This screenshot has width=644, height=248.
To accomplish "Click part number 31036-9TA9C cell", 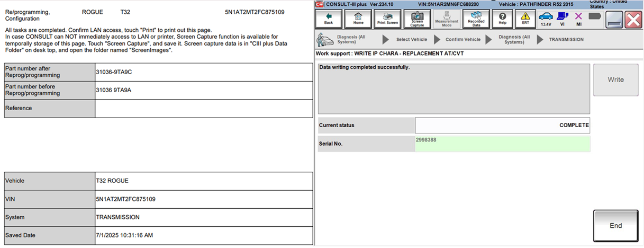I will [x=204, y=72].
